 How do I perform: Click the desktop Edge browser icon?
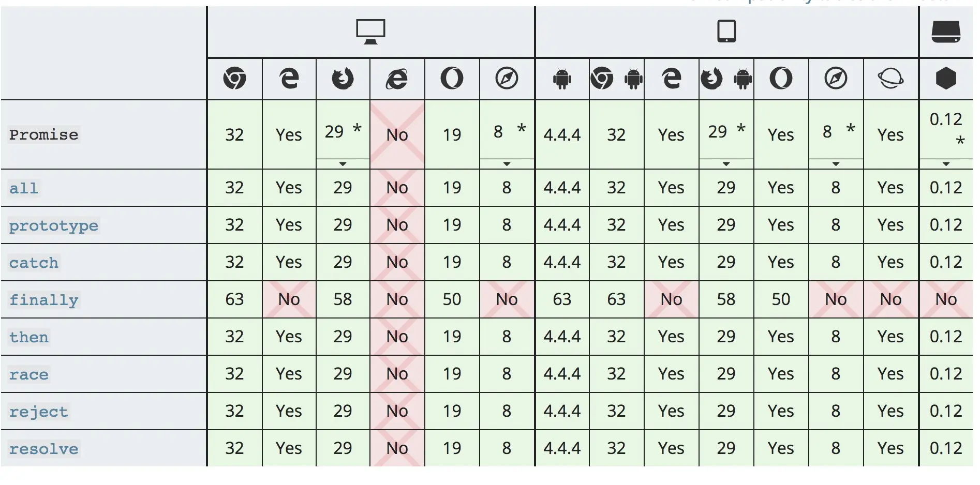289,79
